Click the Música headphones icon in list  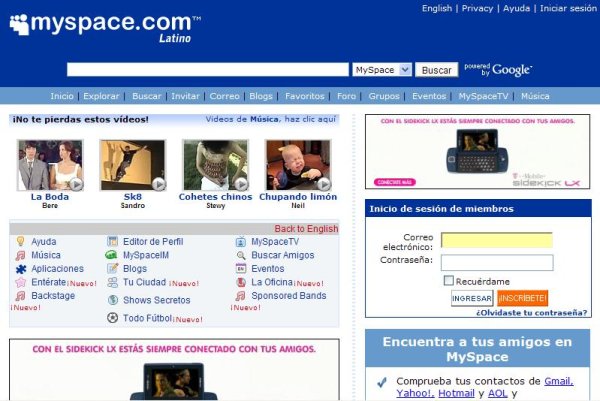tap(20, 255)
